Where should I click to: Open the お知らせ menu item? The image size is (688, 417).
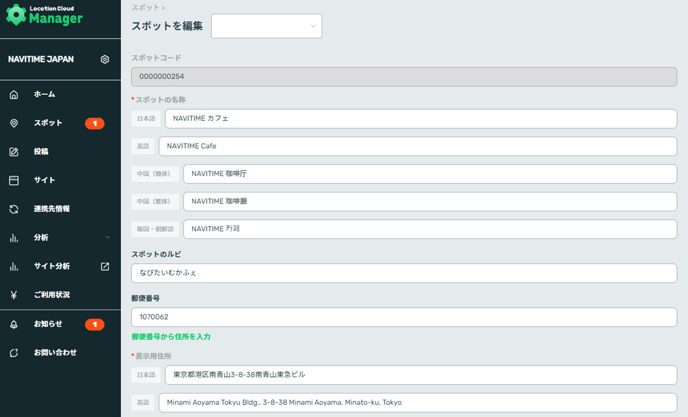[x=48, y=324]
